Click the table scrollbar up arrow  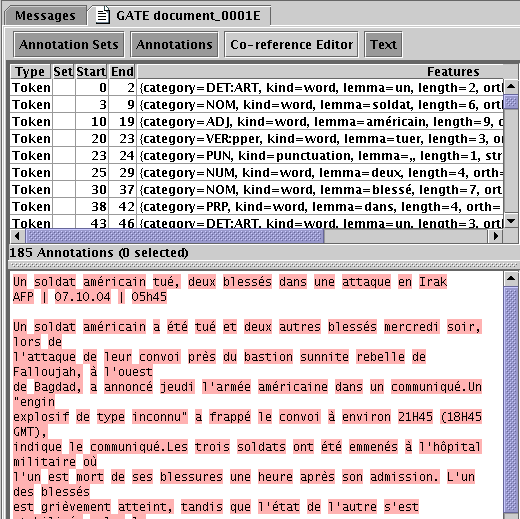tap(511, 87)
